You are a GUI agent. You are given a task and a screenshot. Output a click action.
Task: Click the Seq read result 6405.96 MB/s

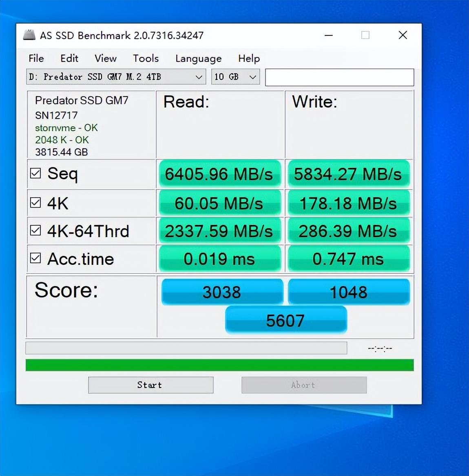(219, 174)
